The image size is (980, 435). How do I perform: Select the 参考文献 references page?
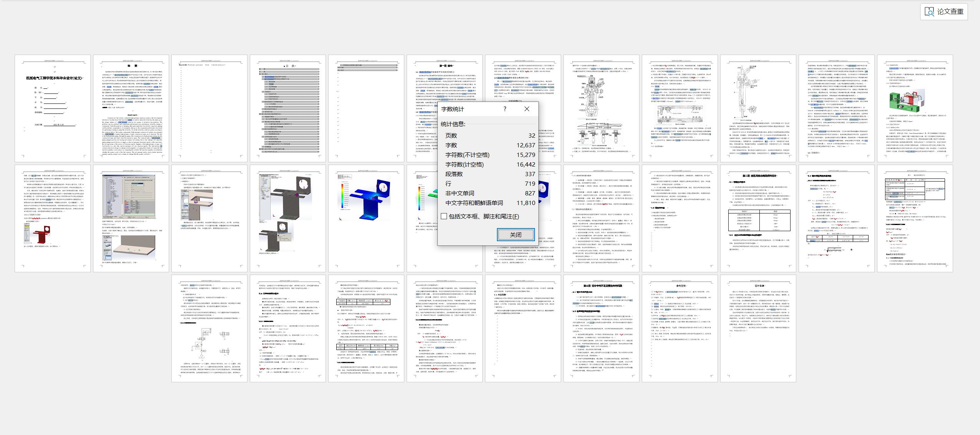(x=680, y=328)
